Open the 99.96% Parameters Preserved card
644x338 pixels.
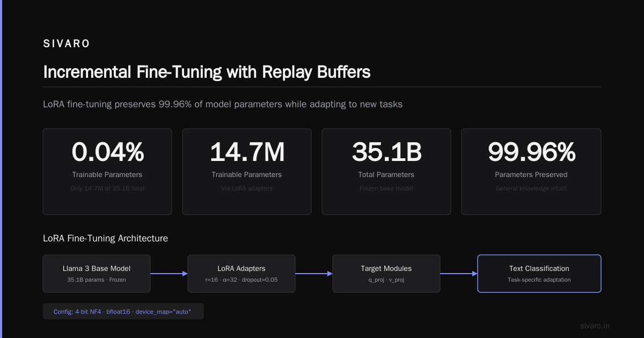531,172
